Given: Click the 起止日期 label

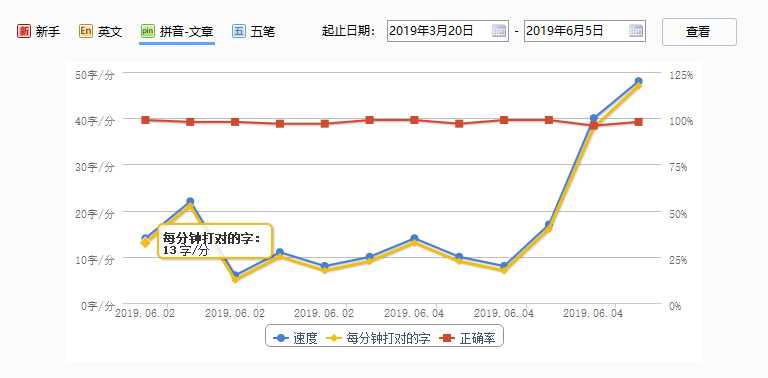Looking at the screenshot, I should [x=349, y=32].
